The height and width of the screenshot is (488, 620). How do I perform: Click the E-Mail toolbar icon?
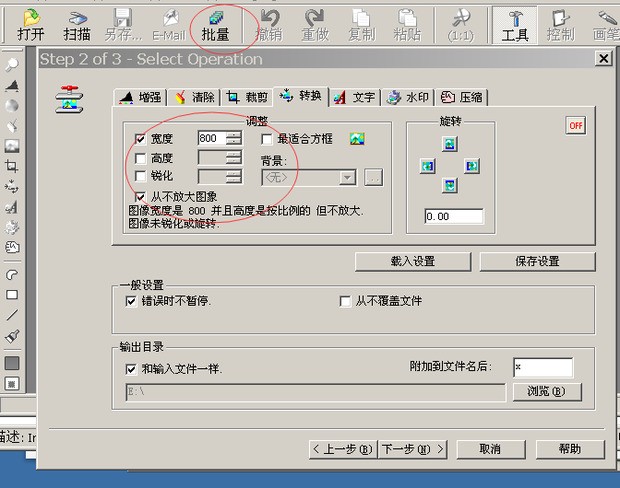point(169,25)
